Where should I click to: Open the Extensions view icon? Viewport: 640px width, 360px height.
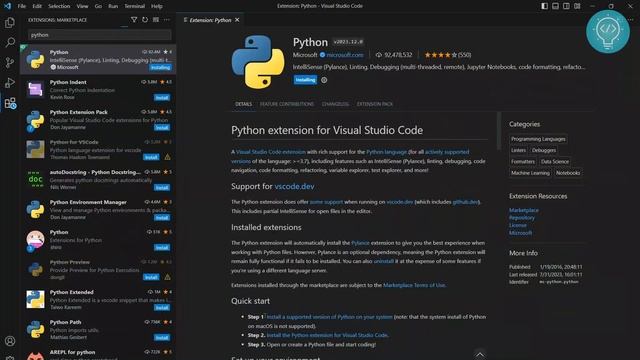pos(10,103)
